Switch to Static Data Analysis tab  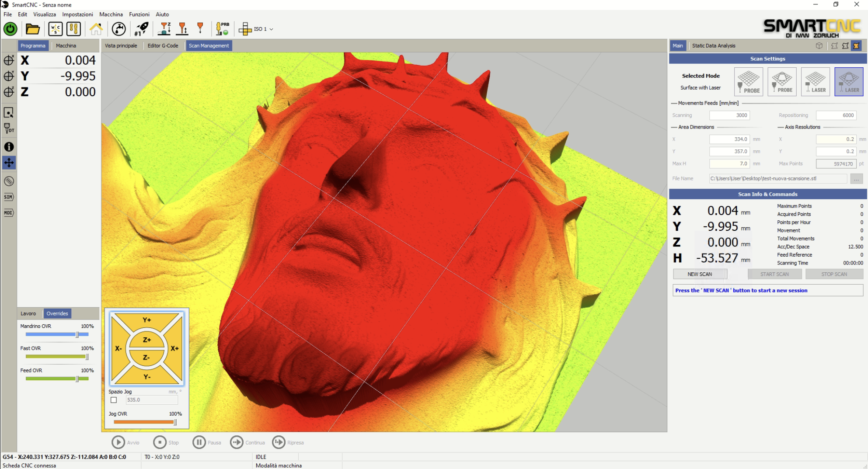point(713,45)
